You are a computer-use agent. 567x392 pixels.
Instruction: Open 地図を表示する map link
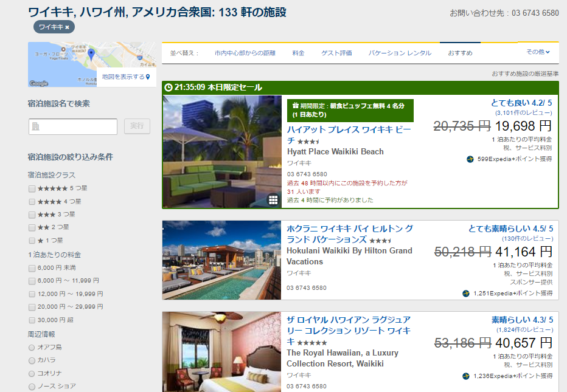126,77
